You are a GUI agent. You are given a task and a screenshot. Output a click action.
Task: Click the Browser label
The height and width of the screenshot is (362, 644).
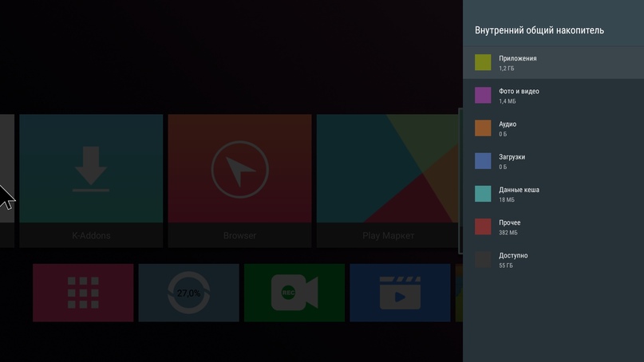pos(240,235)
